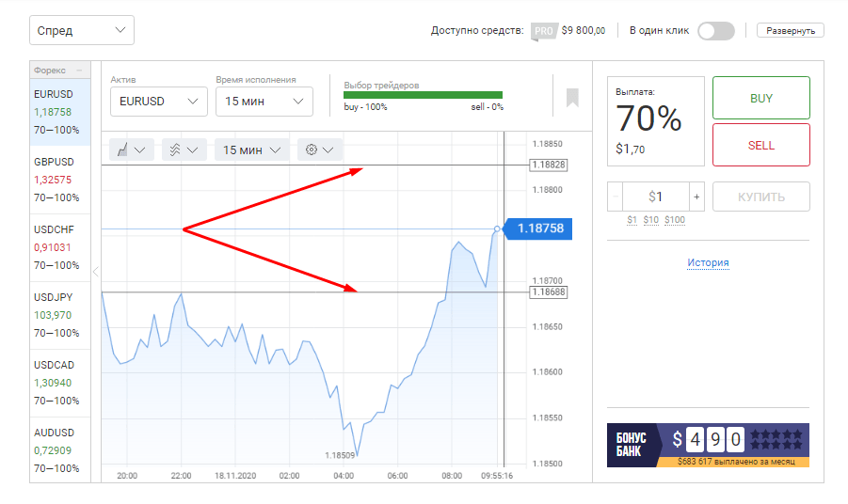The image size is (848, 504).
Task: Open the История link
Action: [708, 262]
